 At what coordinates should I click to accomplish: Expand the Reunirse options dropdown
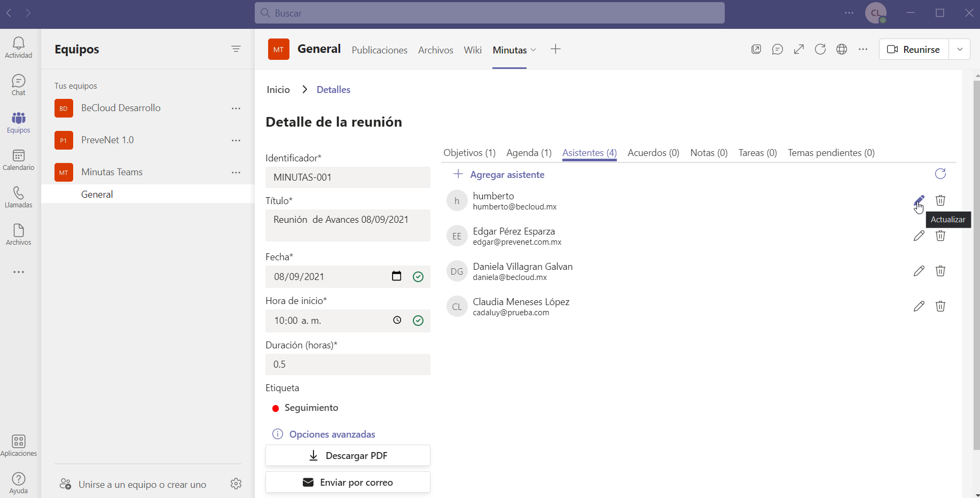[960, 49]
